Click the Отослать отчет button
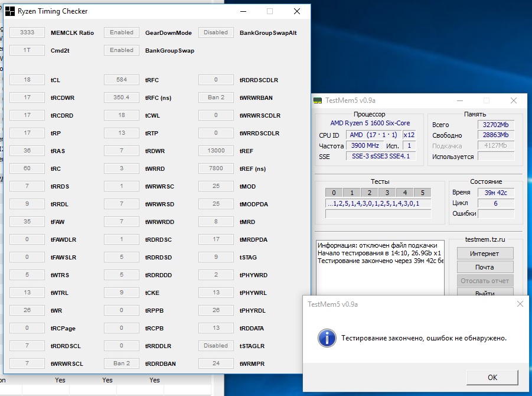The width and height of the screenshot is (532, 396). pyautogui.click(x=485, y=281)
